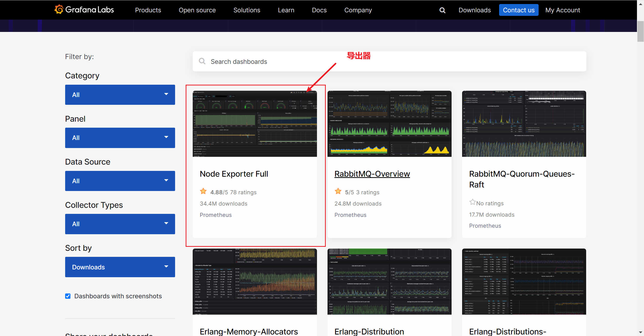The height and width of the screenshot is (336, 644).
Task: Click the '34.4M downloads' text
Action: (x=223, y=204)
